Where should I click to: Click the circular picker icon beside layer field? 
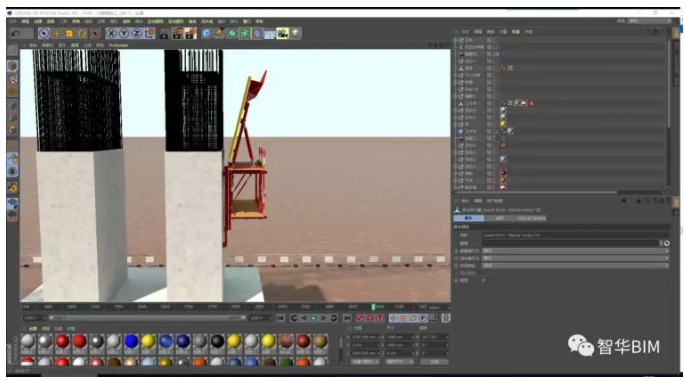pos(667,243)
